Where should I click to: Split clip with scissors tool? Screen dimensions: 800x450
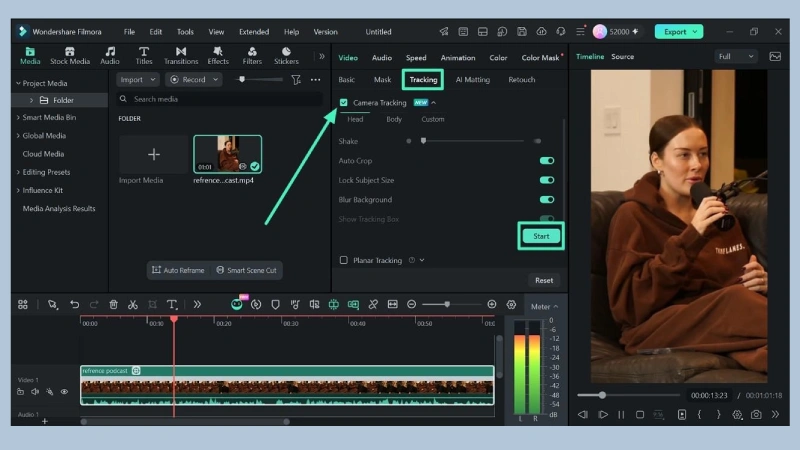[133, 305]
